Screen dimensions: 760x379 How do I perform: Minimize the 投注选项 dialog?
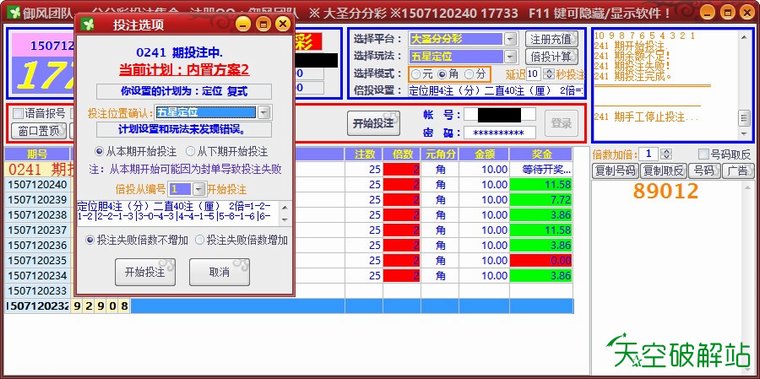[x=243, y=24]
